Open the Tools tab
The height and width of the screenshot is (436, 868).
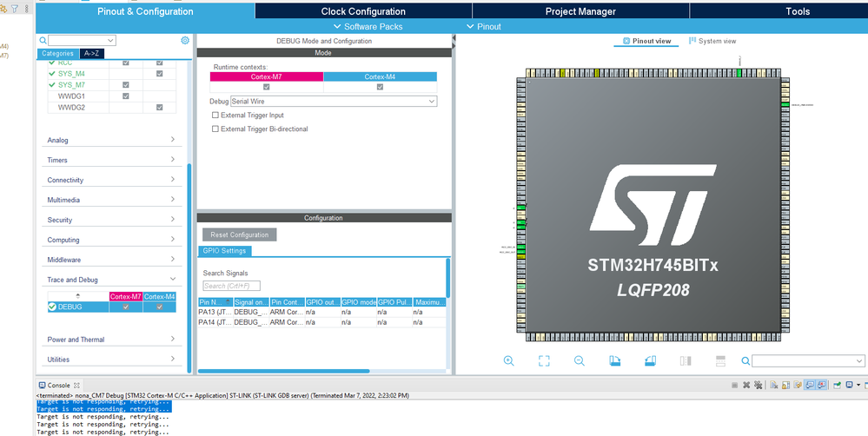tap(797, 11)
